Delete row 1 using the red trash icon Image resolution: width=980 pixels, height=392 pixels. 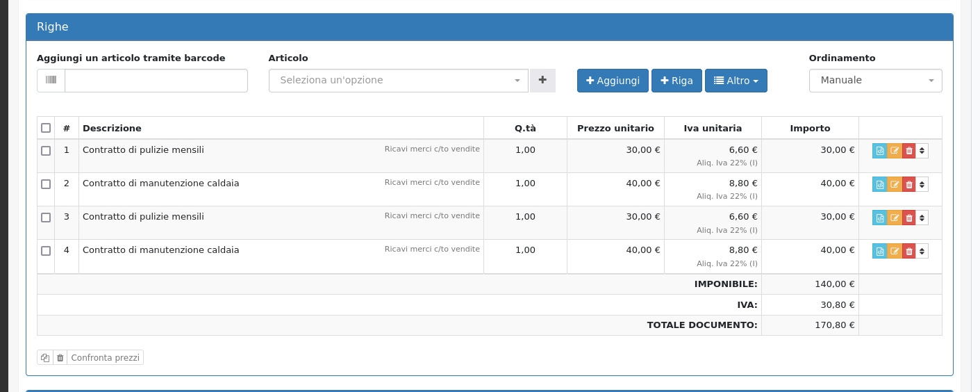tap(909, 151)
